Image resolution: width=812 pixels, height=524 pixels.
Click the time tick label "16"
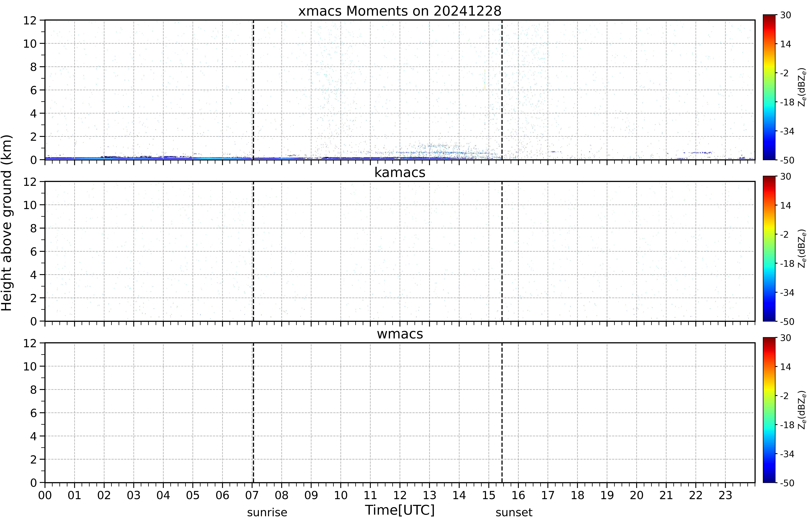(518, 495)
